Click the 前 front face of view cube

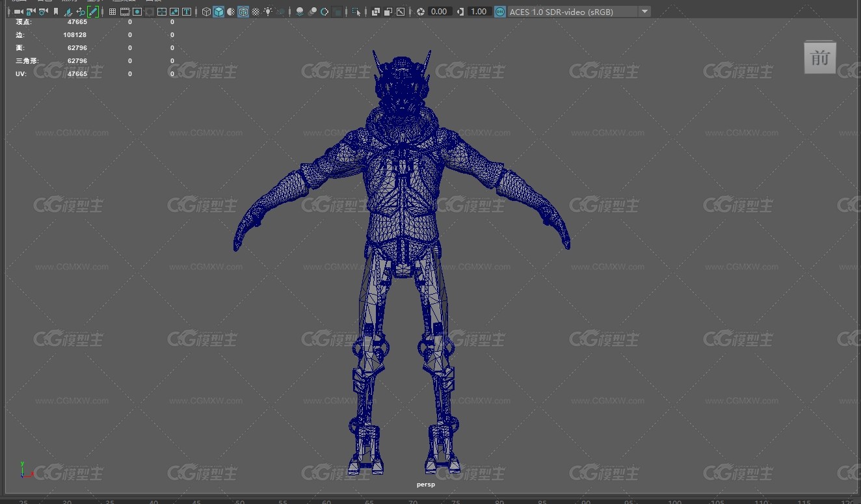(820, 58)
